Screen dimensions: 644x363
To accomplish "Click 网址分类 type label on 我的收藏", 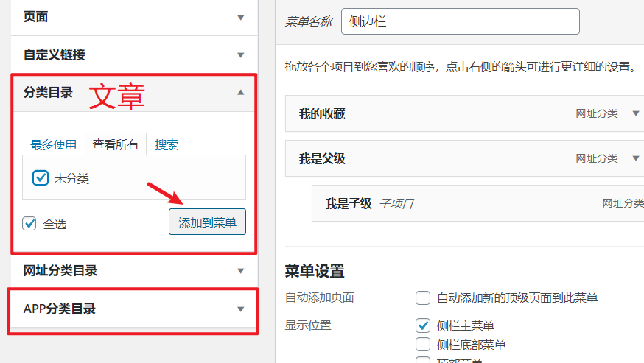I will click(x=596, y=113).
